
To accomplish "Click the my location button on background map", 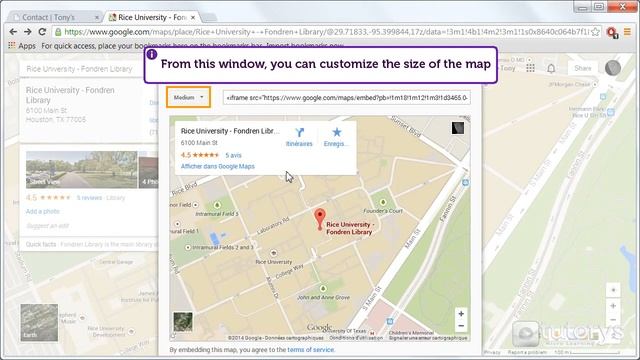I will pos(613,290).
